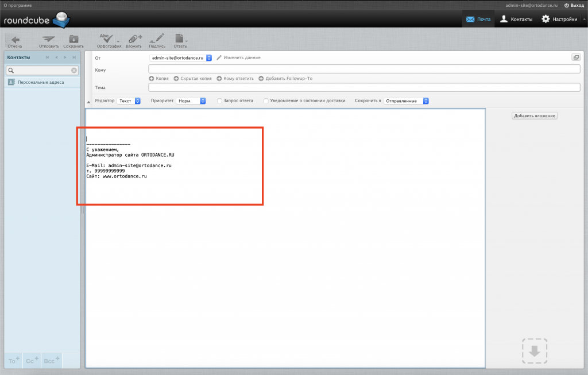Click into the message body text area
This screenshot has height=375, width=588.
pyautogui.click(x=285, y=238)
